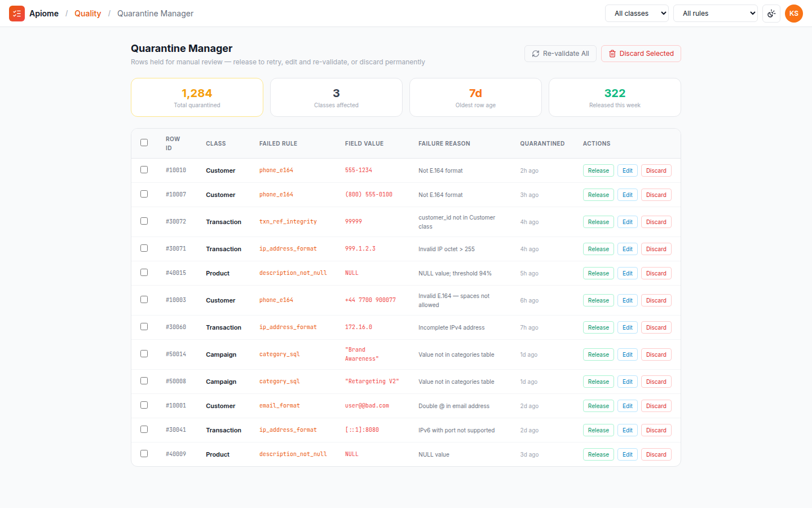Click field value "Retargeting V2"
Image resolution: width=812 pixels, height=508 pixels.
(x=372, y=382)
